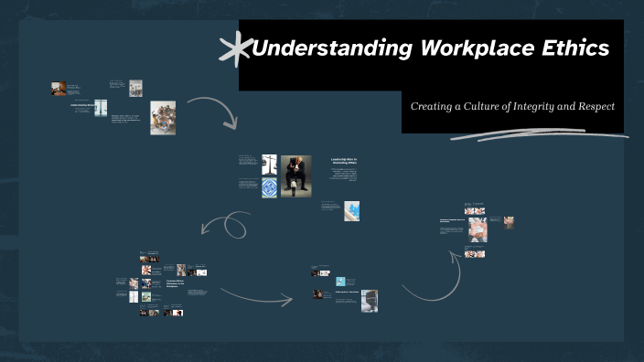Viewport: 644px width, 362px height.
Task: Click the "Understanding Workplace Ethics" title
Action: pyautogui.click(x=430, y=48)
